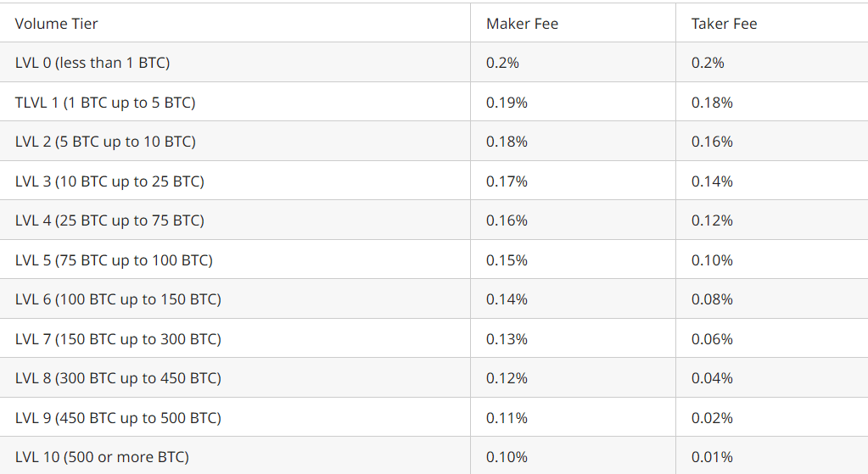
Task: Click the LVL 5 (75 BTC up to 100 BTC) cell
Action: coord(114,260)
